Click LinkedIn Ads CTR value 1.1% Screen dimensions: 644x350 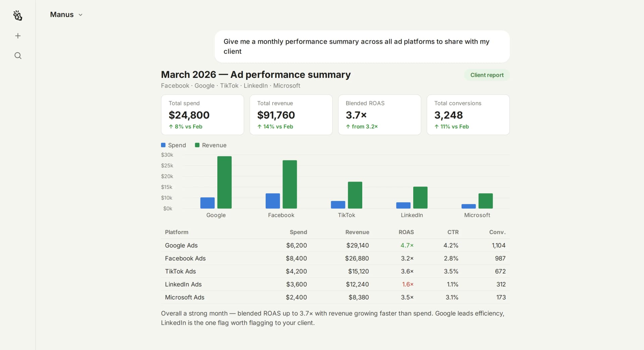(x=452, y=284)
